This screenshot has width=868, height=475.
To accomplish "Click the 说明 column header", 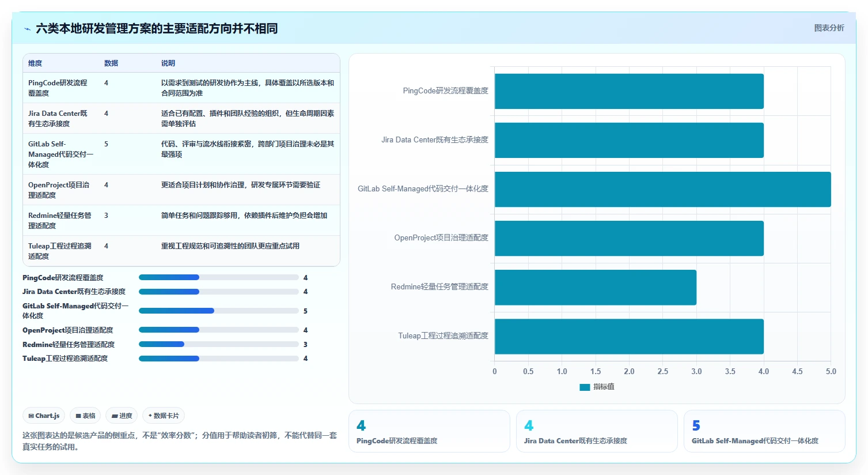I will [x=168, y=63].
